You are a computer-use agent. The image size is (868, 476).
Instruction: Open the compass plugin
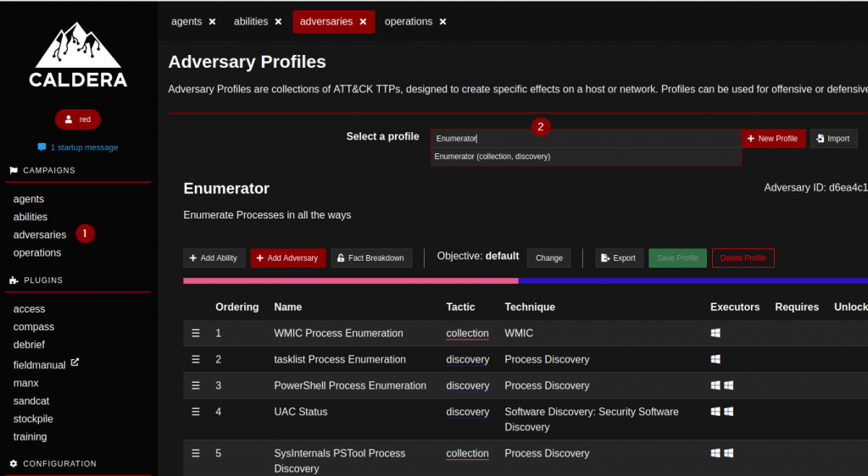34,327
